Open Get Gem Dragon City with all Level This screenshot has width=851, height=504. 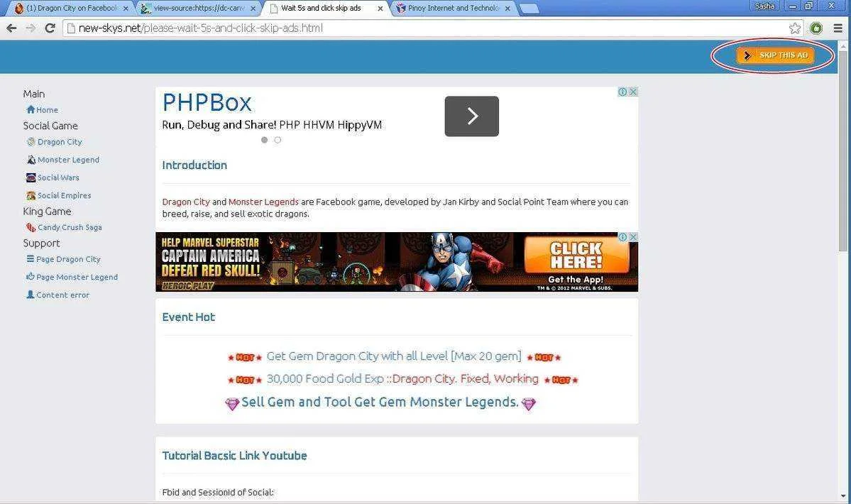click(393, 356)
